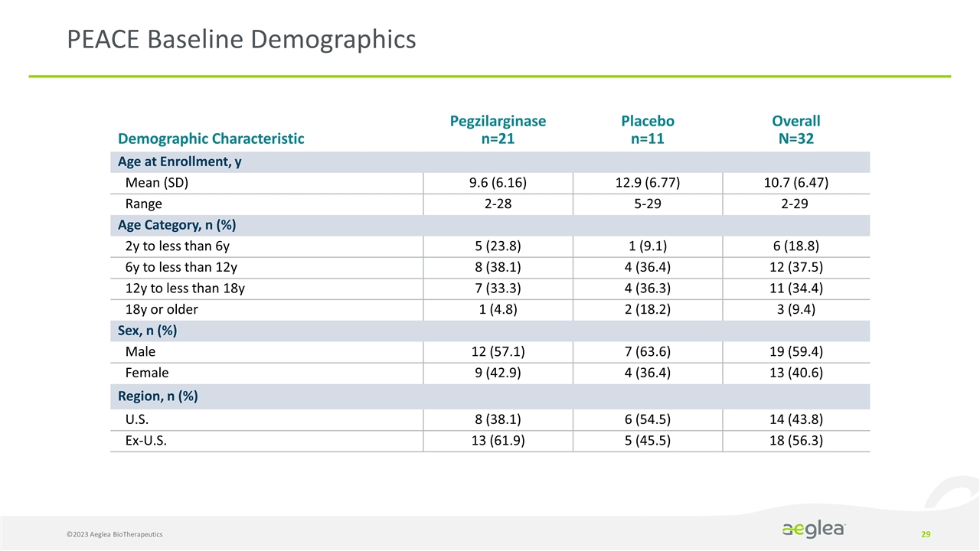Select the Pegzilarginase mean value 9.6 (6.16)
This screenshot has height=551, width=980.
[498, 183]
